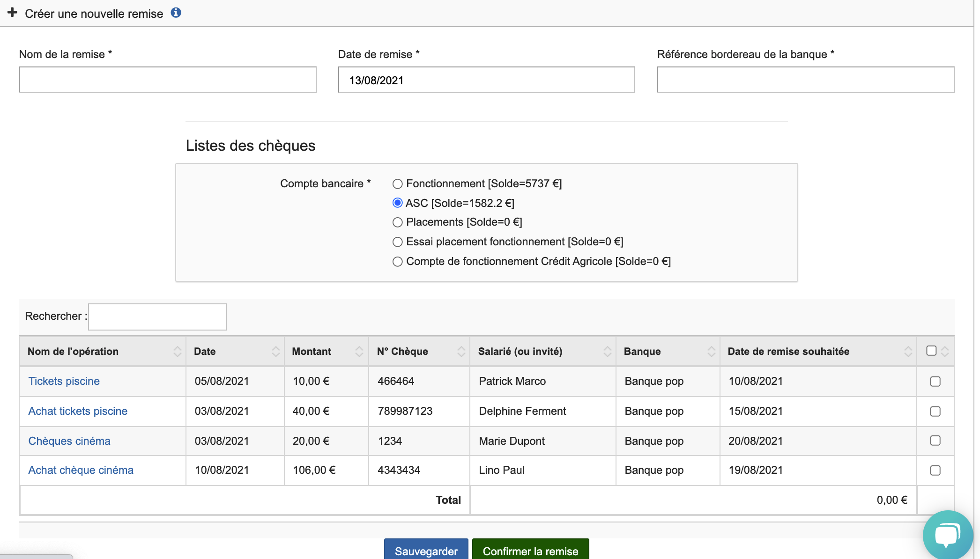Screen dimensions: 980x559
Task: Check the Tickets piscine row checkbox
Action: (935, 382)
